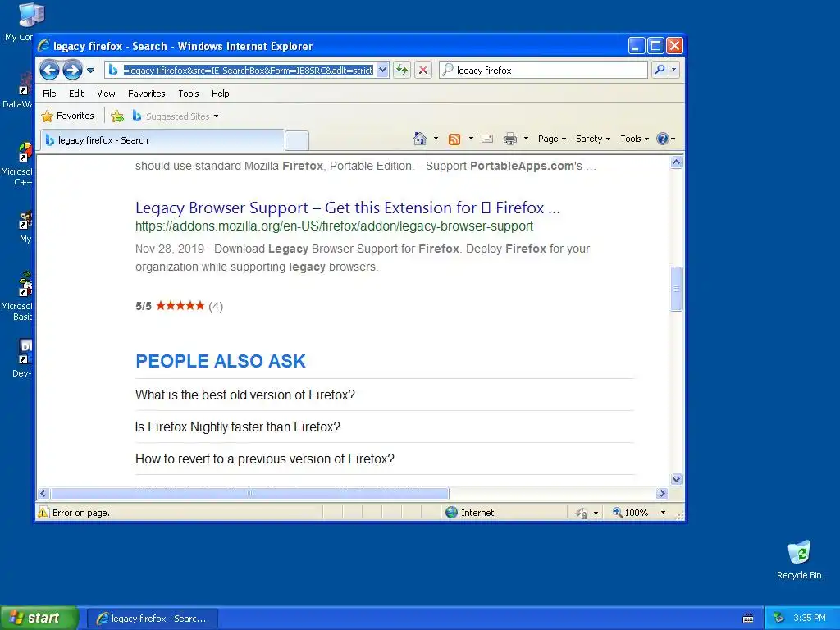Click Add to Favorites Bar star icon
840x630 pixels.
click(x=117, y=116)
